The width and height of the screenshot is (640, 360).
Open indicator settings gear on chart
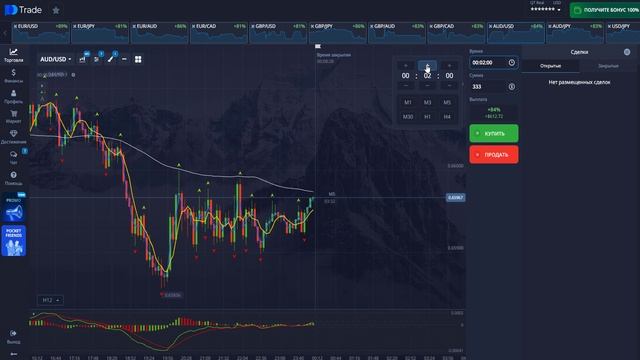point(73,75)
